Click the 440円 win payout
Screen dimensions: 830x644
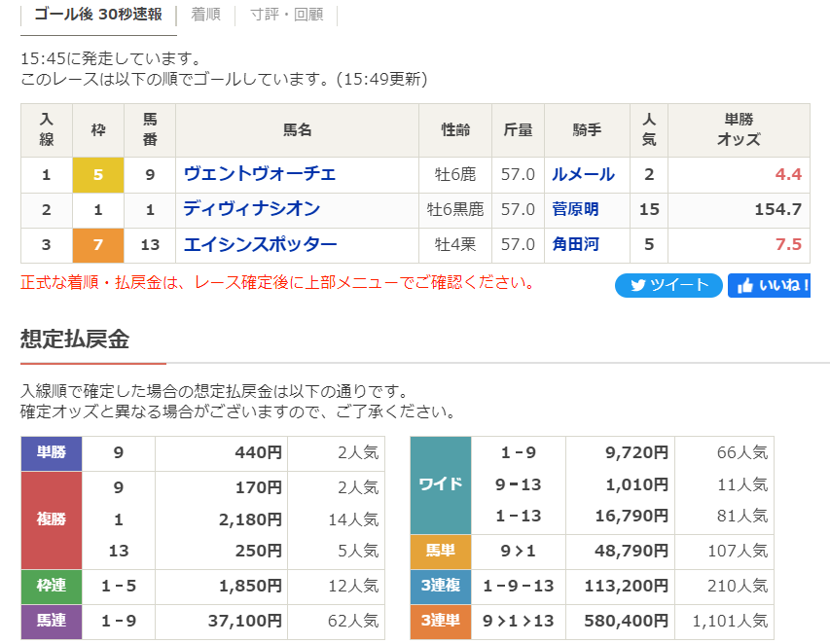(258, 452)
